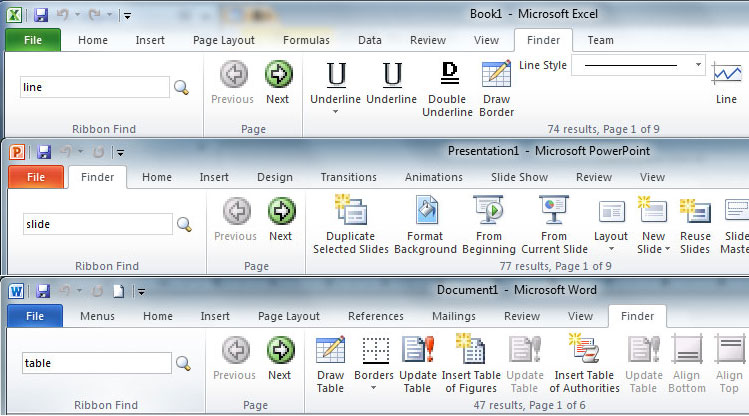Click the Align Bottom command in Word
Viewport: 749px width, 416px height.
pyautogui.click(x=686, y=364)
